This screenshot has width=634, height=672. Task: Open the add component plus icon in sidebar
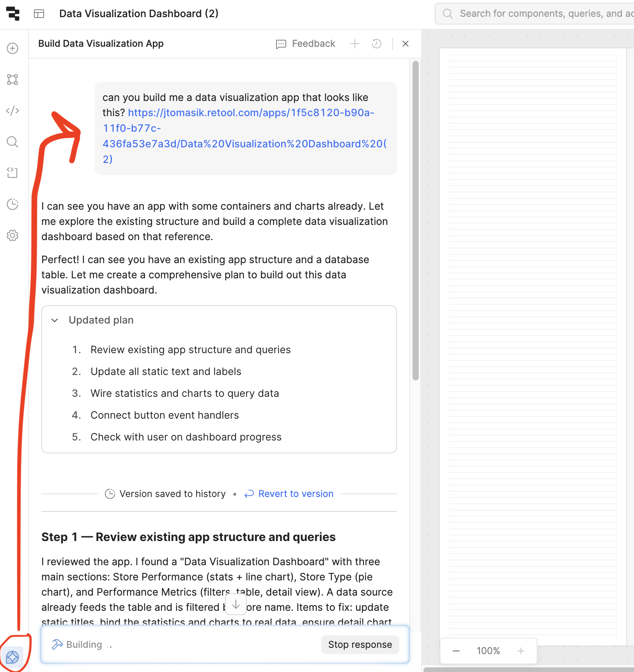click(x=12, y=48)
